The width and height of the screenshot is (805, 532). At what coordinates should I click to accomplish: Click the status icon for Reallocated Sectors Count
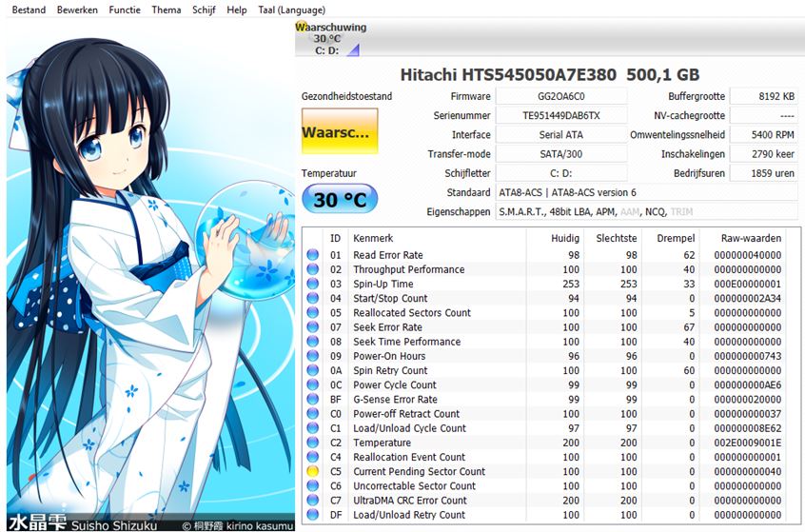313,312
